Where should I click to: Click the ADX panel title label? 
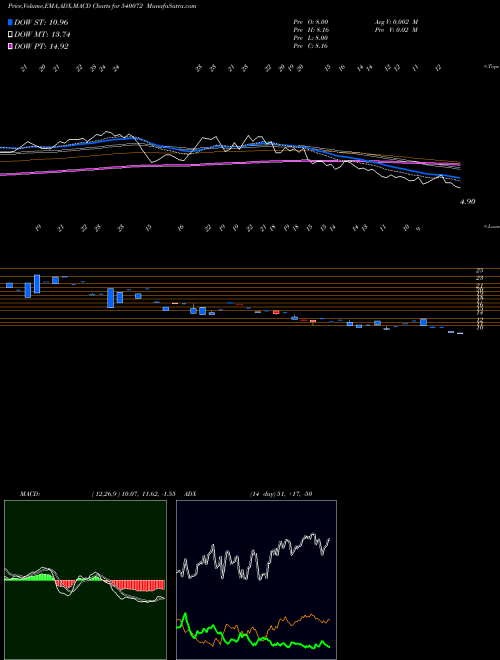[190, 494]
